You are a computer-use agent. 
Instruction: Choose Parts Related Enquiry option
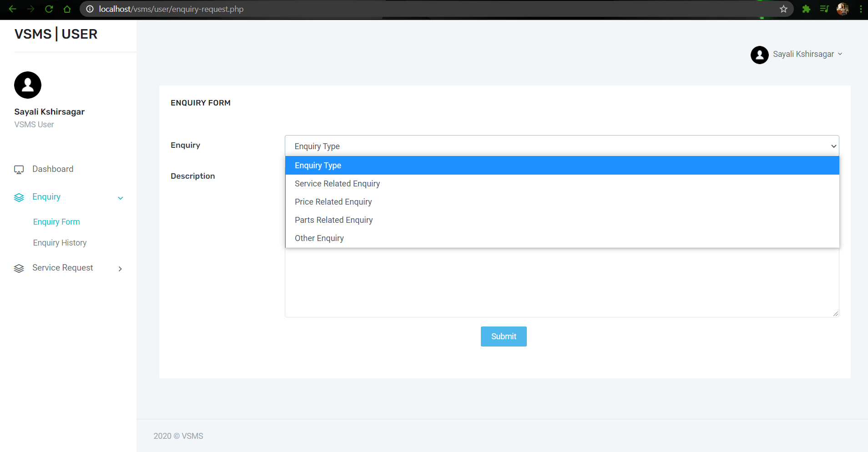562,220
